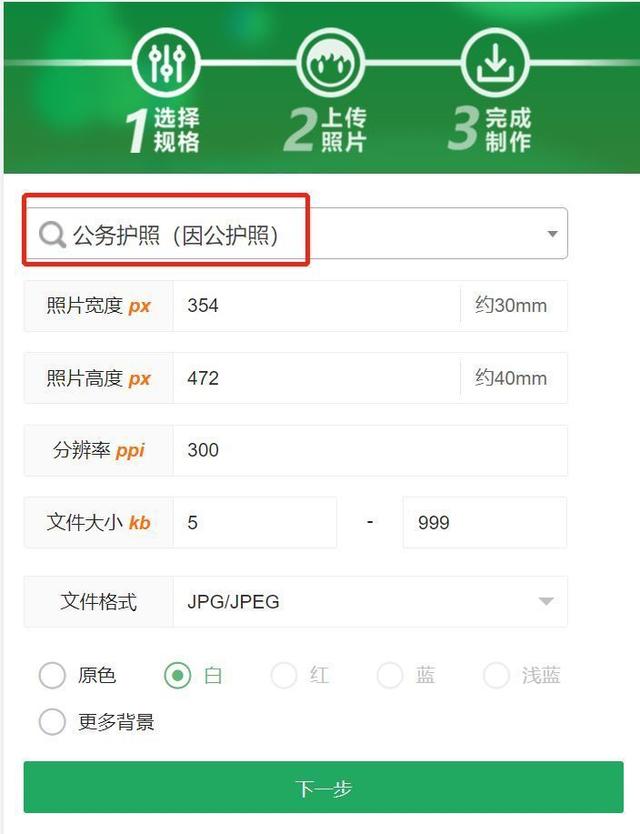
Task: Expand the JPG/JPEG file format dropdown
Action: click(x=546, y=601)
